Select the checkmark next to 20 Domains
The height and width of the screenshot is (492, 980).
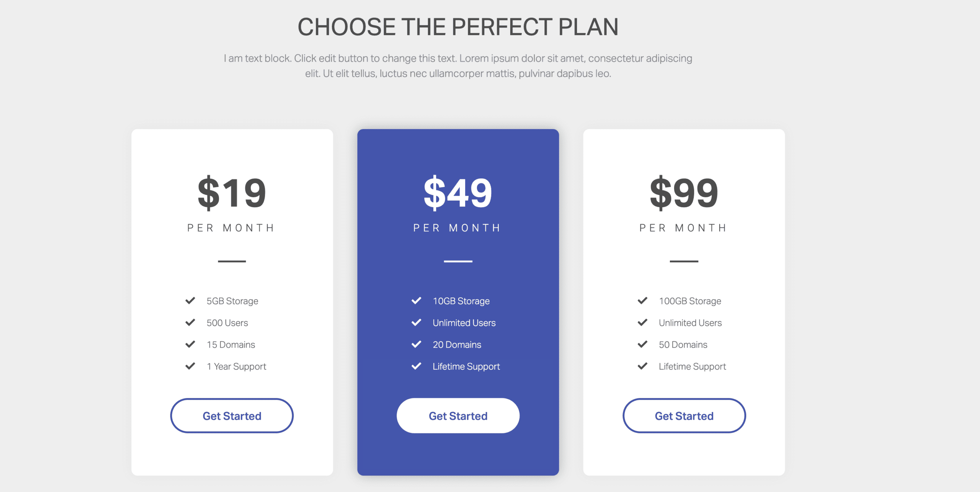[x=416, y=344]
